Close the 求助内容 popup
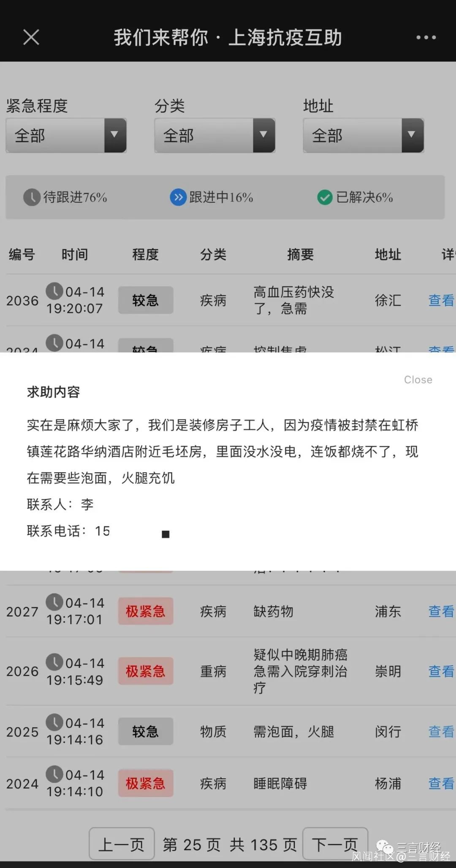 tap(418, 380)
